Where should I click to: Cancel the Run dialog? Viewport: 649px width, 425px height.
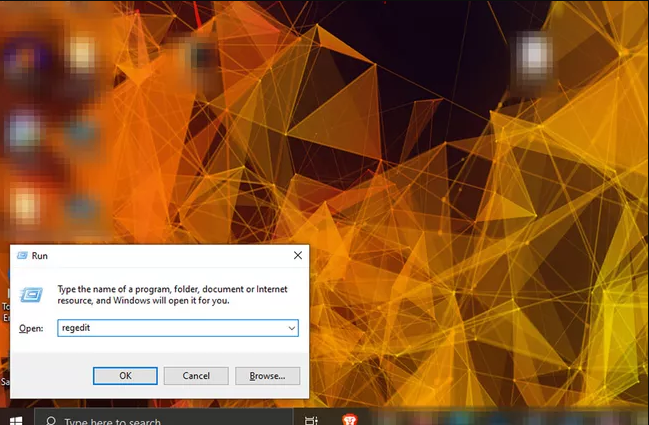click(196, 376)
